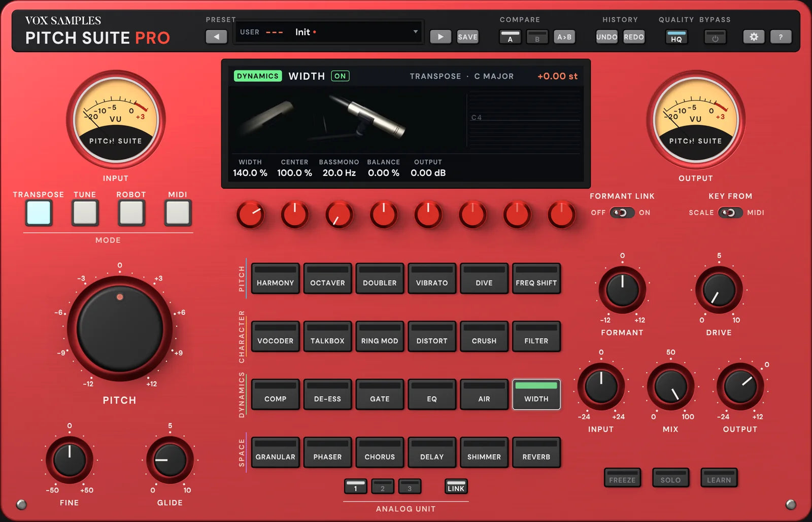The width and height of the screenshot is (812, 522).
Task: Go to previous preset with left arrow
Action: coord(216,37)
